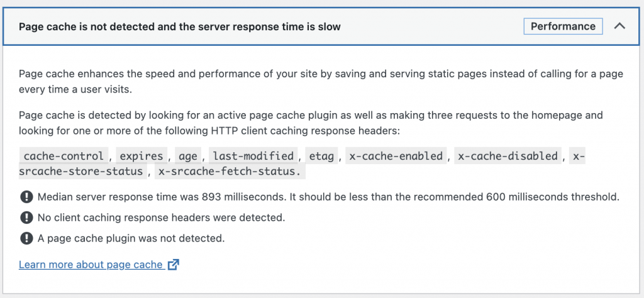Click the x-srcache-fetch-status code tag
Viewport: 644px width, 298px height.
pos(230,171)
